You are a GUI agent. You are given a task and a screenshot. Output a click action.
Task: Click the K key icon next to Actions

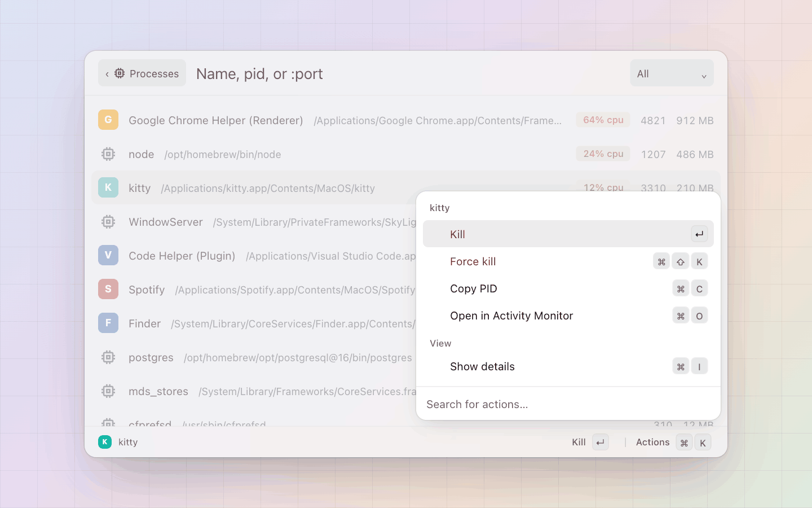click(x=703, y=443)
